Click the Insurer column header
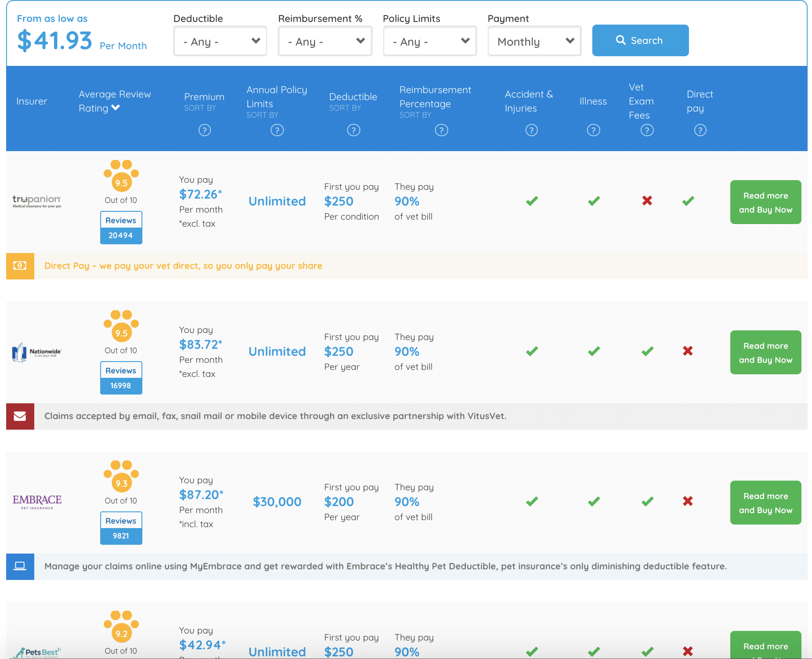The height and width of the screenshot is (659, 812). tap(32, 101)
